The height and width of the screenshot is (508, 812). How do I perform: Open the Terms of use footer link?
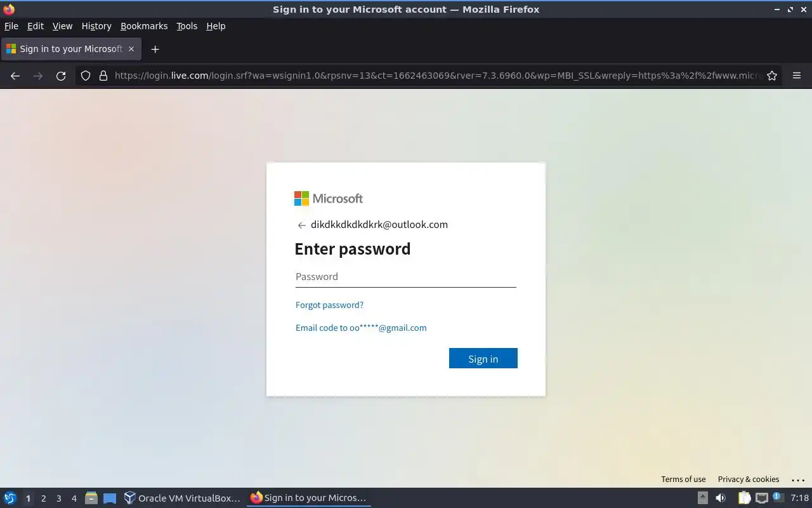pyautogui.click(x=683, y=479)
